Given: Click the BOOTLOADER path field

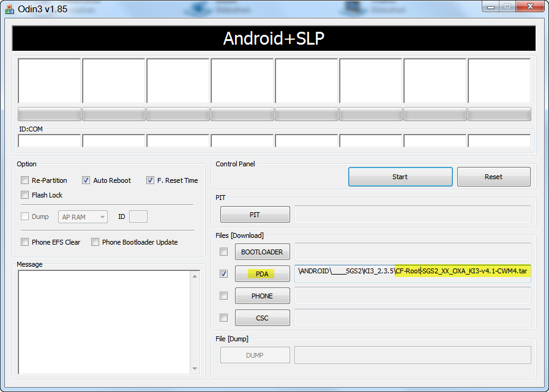Looking at the screenshot, I should [x=413, y=251].
